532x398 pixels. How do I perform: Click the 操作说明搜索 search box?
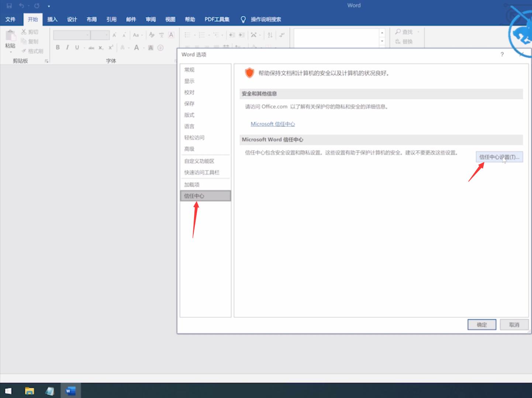261,19
